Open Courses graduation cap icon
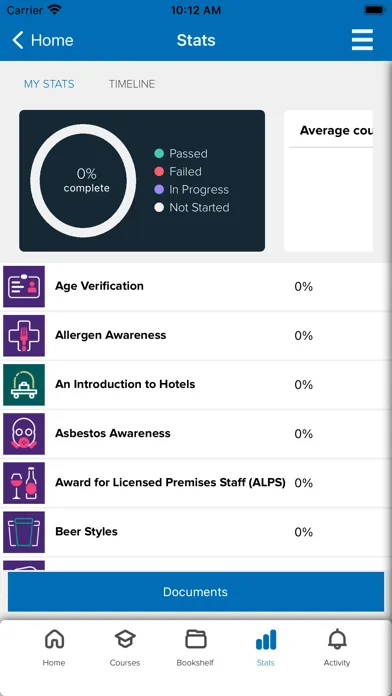This screenshot has height=696, width=392. click(125, 639)
